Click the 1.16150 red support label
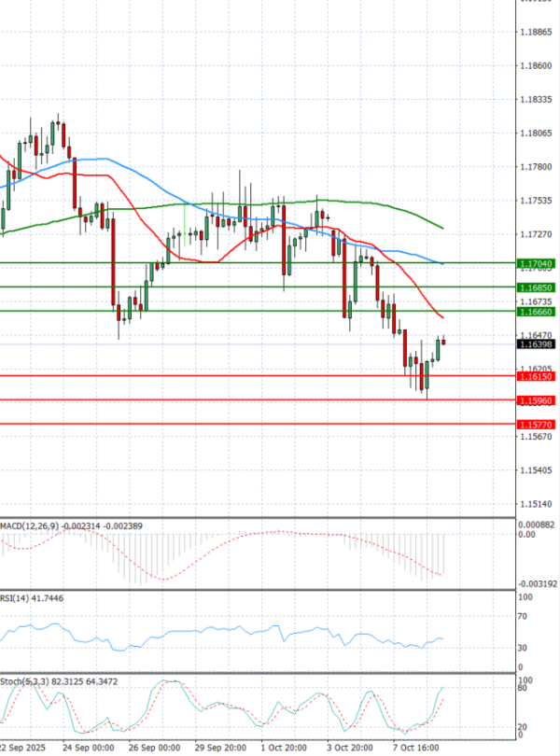 [x=537, y=376]
